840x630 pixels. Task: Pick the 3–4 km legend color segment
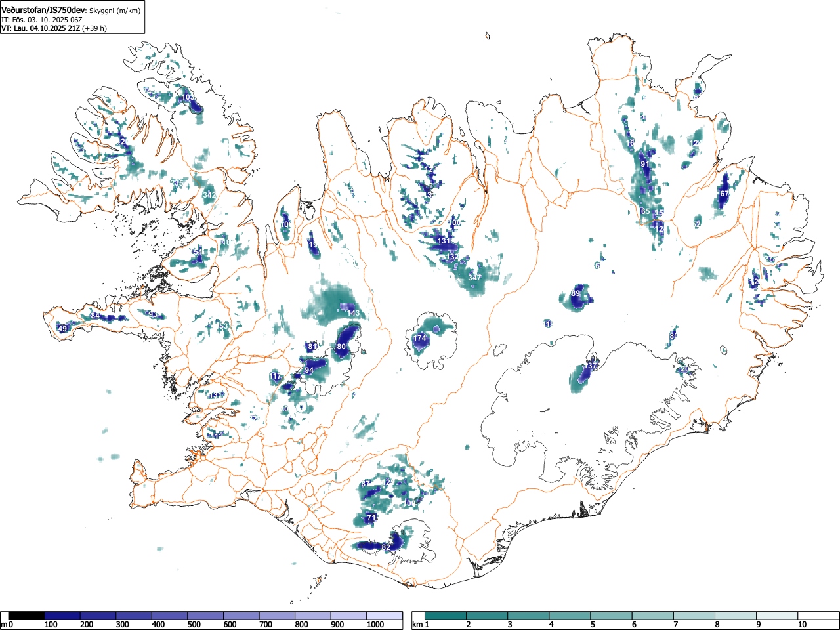[x=530, y=616]
